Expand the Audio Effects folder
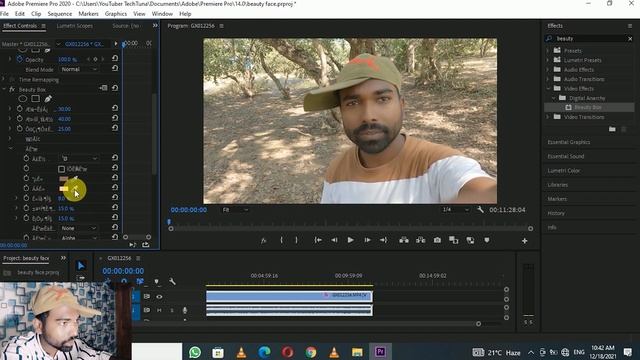Screen dimensions: 640x360 (x=548, y=69)
